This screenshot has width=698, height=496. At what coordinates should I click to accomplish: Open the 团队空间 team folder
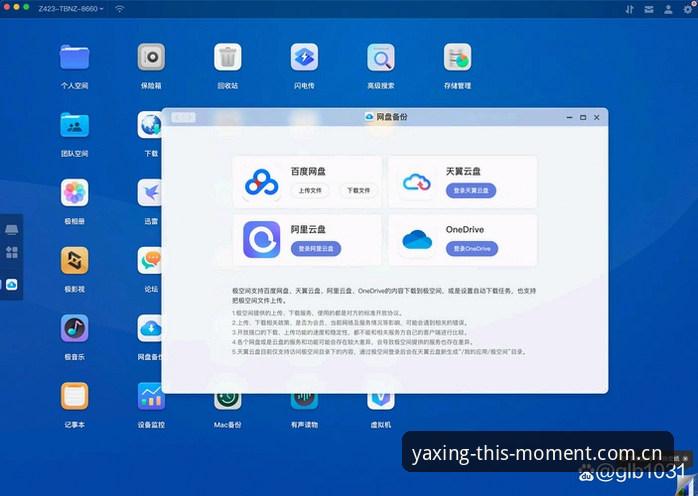[74, 125]
